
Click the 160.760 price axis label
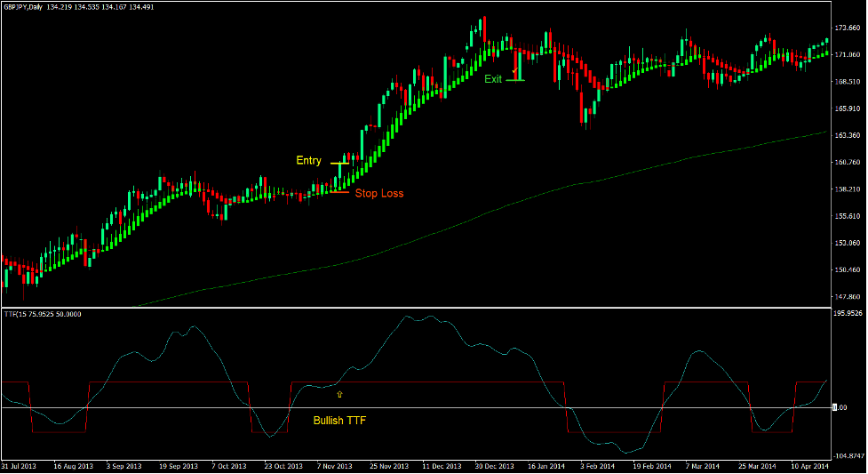pos(848,163)
